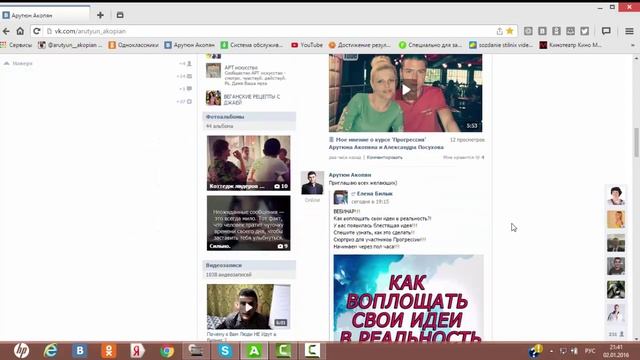Open the second friend avatar in chat sidebar
Screen dimensions: 640x360
[616, 219]
